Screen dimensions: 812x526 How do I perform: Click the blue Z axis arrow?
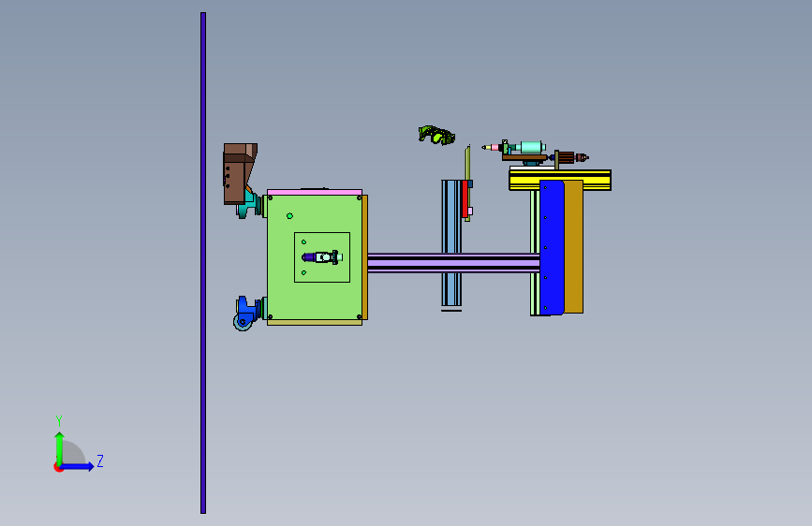[77, 466]
